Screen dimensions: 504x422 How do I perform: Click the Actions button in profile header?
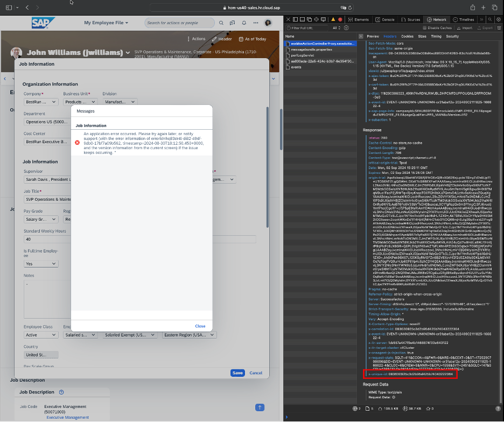[196, 39]
